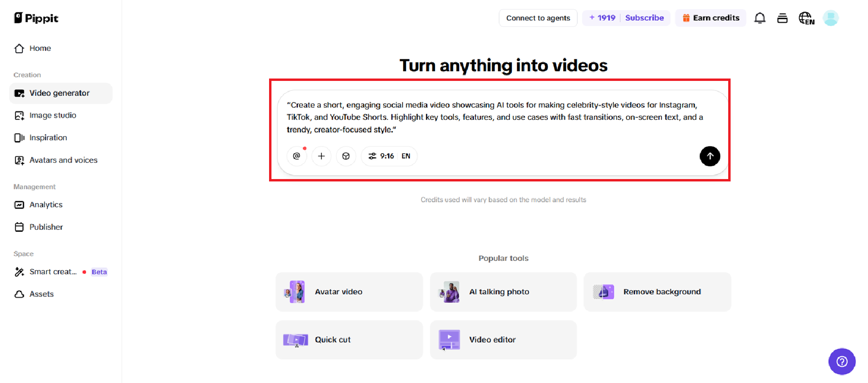Image resolution: width=868 pixels, height=383 pixels.
Task: Click Earn credits button
Action: 710,18
